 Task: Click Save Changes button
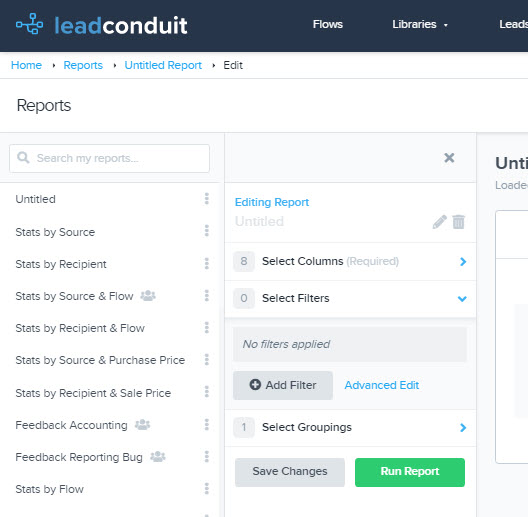[x=290, y=472]
